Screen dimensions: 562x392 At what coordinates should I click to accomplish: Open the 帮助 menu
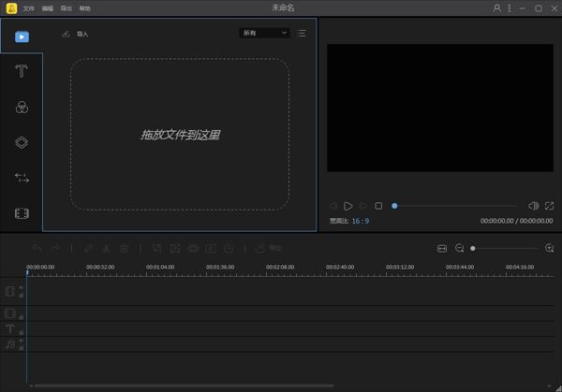pos(85,8)
